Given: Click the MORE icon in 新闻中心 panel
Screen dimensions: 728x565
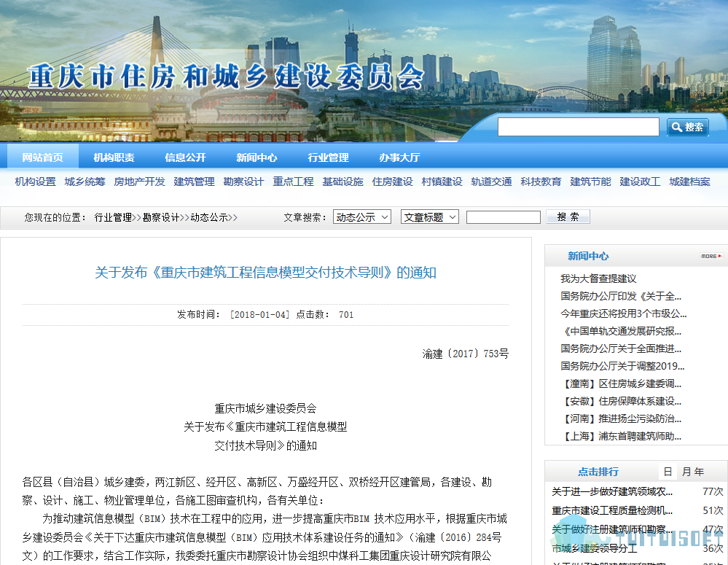Looking at the screenshot, I should (x=711, y=256).
